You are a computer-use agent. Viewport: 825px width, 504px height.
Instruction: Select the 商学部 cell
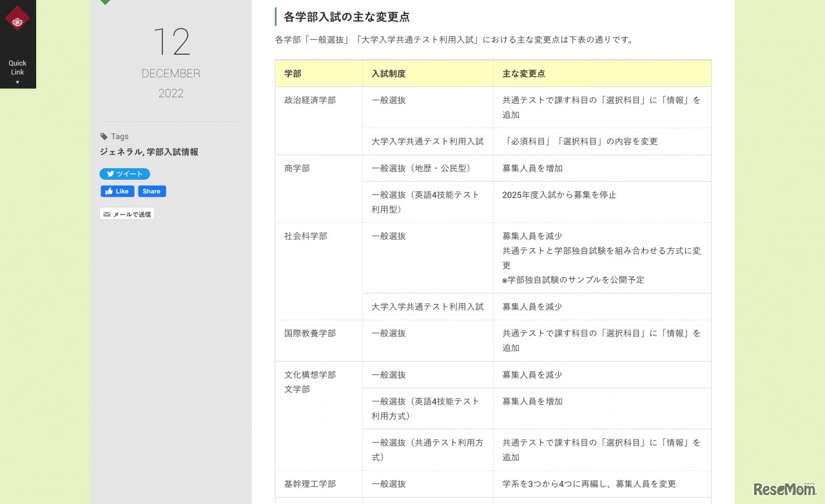click(318, 189)
